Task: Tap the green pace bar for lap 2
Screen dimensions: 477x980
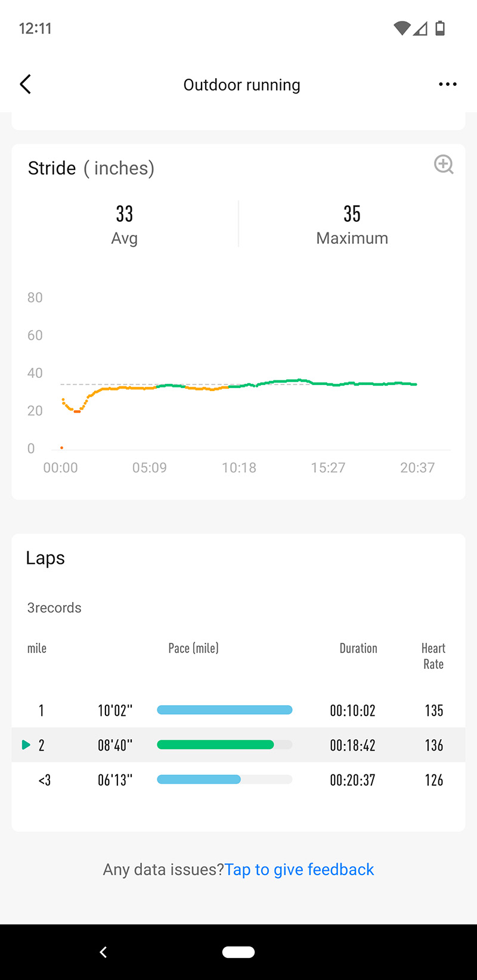Action: (215, 745)
